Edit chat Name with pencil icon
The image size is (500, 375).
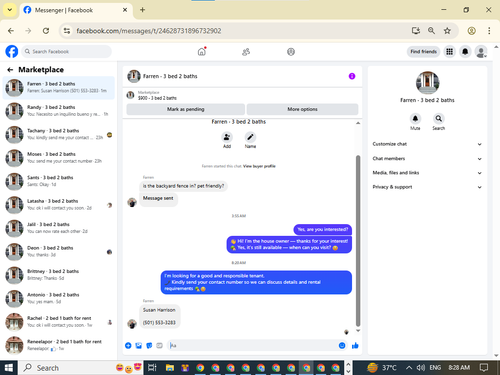[250, 137]
